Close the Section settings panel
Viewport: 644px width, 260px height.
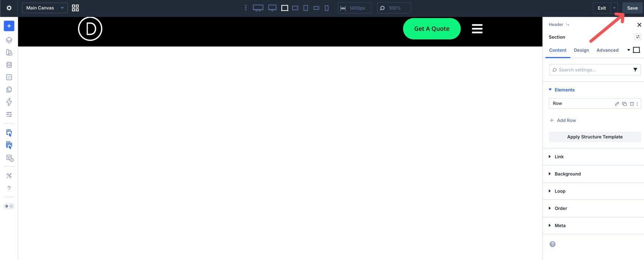(639, 25)
